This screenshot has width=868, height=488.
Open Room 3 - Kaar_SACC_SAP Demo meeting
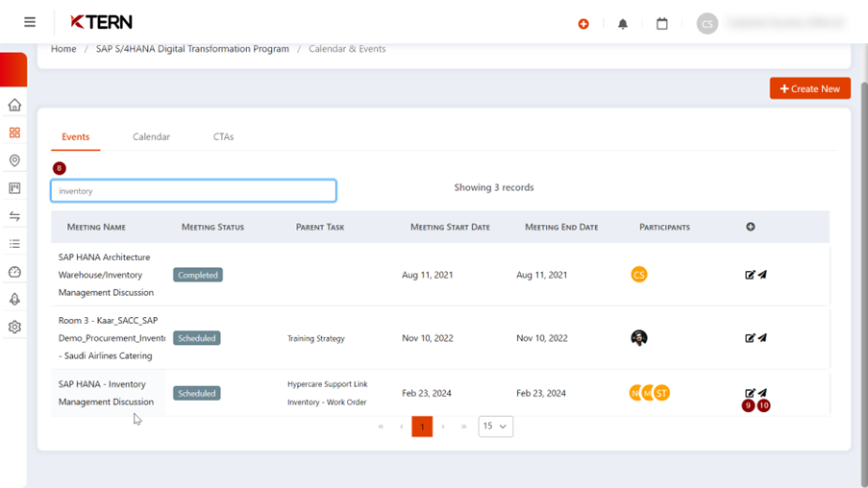tap(112, 338)
